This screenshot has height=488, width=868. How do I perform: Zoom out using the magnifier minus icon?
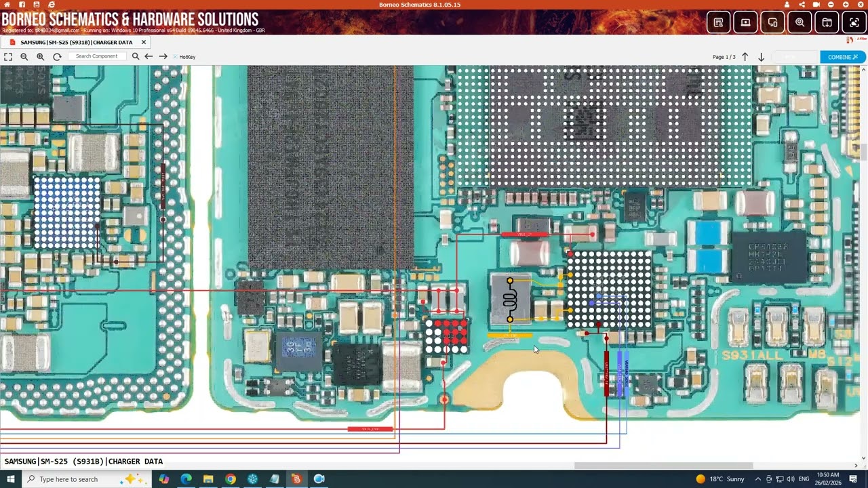[x=24, y=56]
